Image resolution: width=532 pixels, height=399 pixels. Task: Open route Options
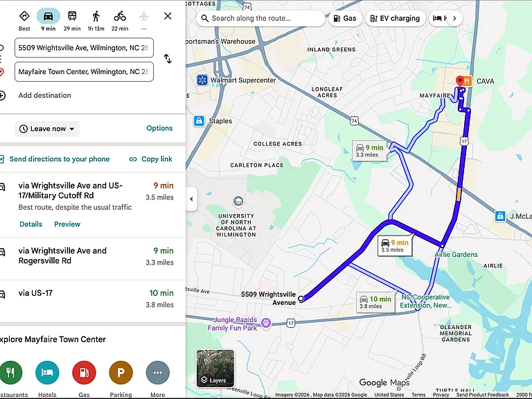click(x=159, y=128)
